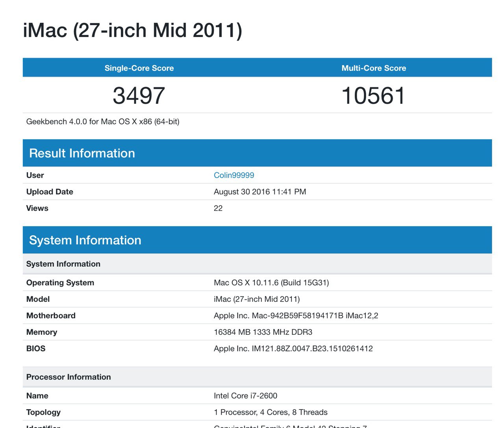
Task: Click the multi-core score value 10561
Action: [373, 96]
